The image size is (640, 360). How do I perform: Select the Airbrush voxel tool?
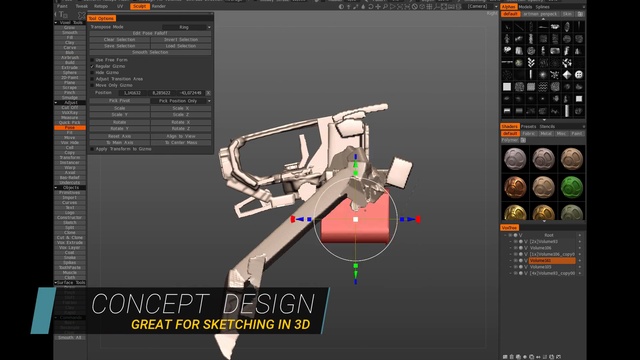[x=70, y=58]
